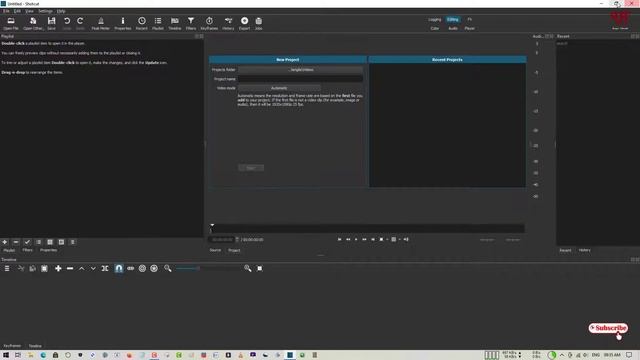Click the Undo arrow icon
This screenshot has width=640, height=360.
67,23
